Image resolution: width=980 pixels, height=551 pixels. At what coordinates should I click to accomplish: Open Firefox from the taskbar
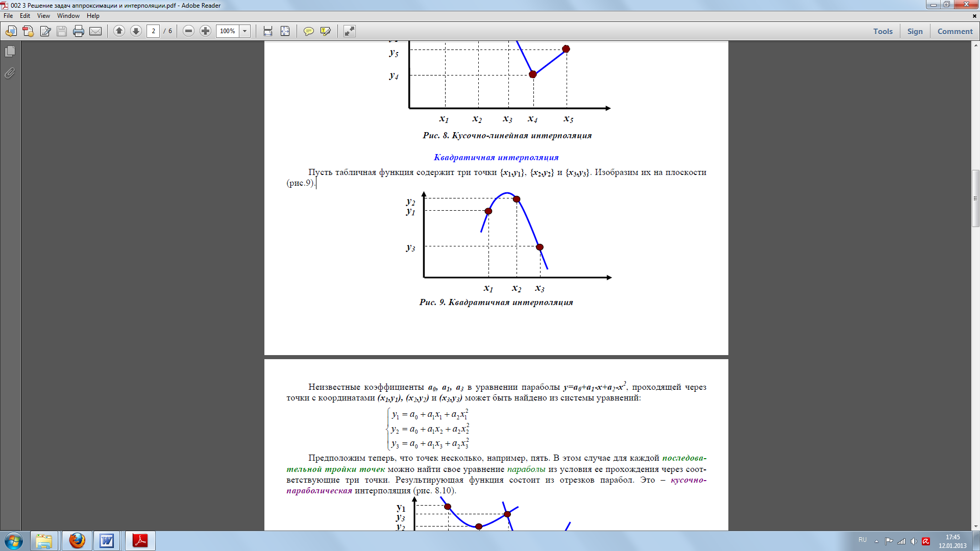pos(77,541)
